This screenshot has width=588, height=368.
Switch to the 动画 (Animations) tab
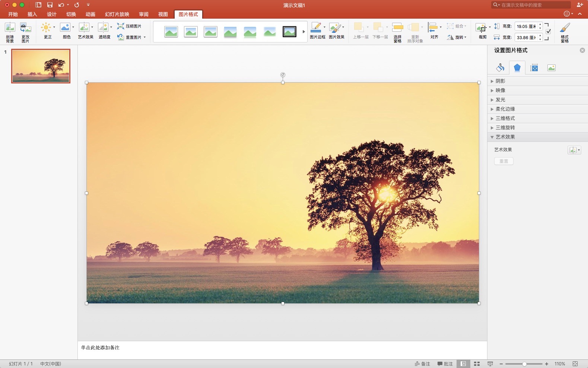(90, 14)
